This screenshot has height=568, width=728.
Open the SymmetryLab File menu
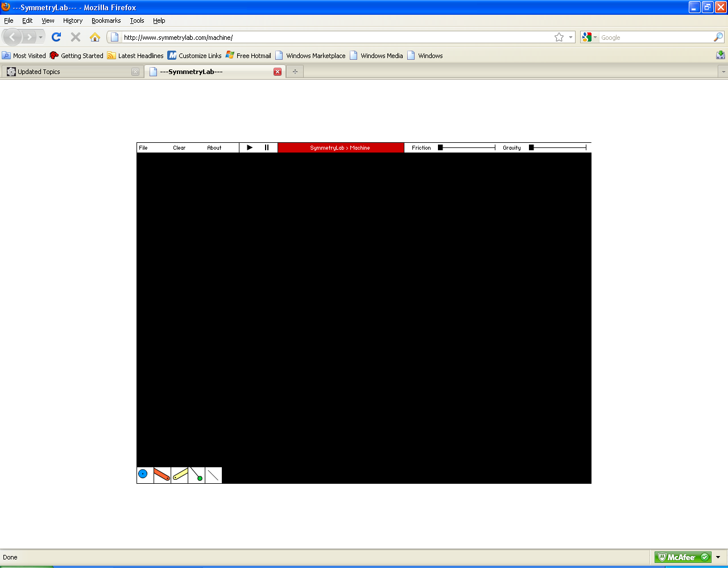click(143, 147)
